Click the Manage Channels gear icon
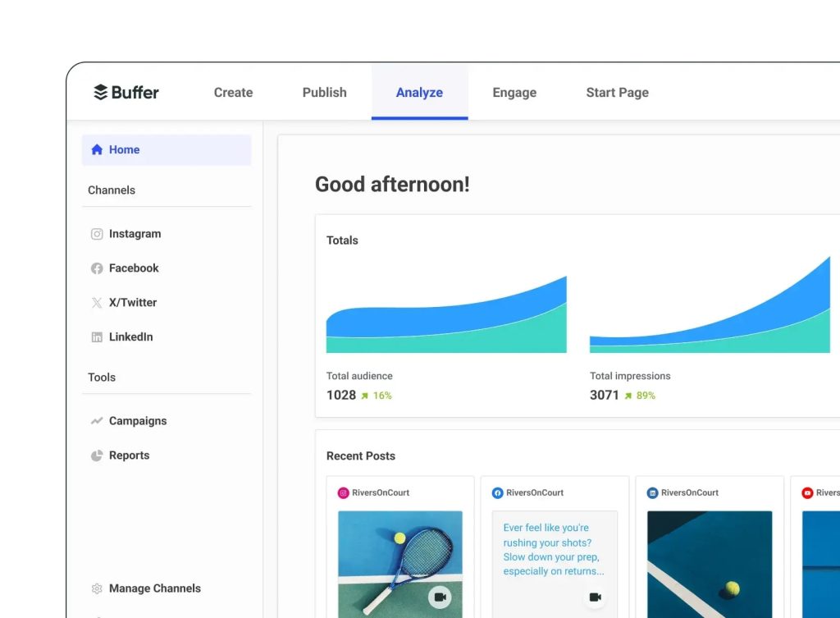The height and width of the screenshot is (618, 840). (x=97, y=588)
